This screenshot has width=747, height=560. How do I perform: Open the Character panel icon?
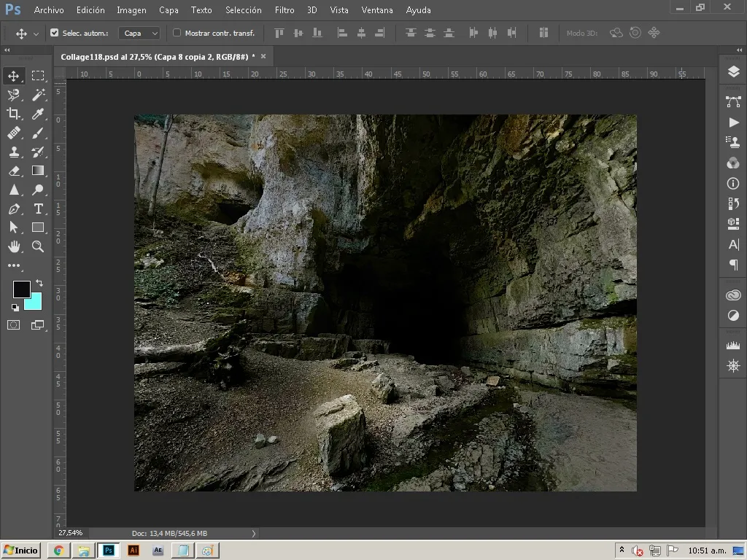[733, 244]
